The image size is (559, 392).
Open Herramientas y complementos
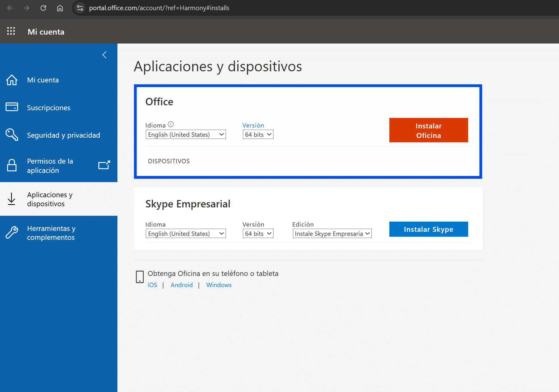(59, 233)
